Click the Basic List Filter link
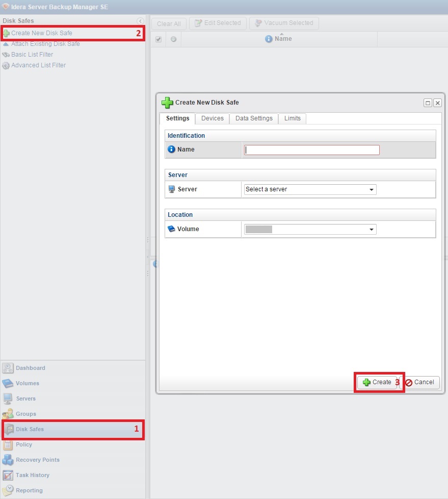Viewport: 448px width, 499px height. point(32,55)
